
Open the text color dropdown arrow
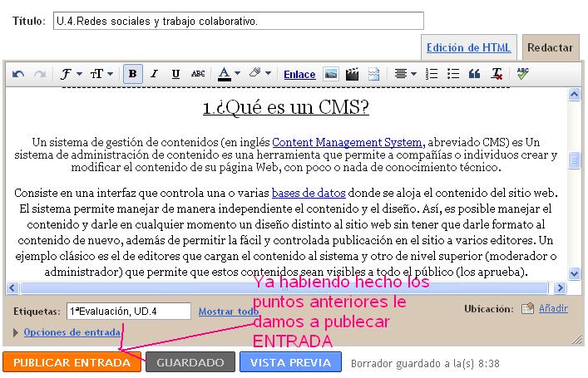pyautogui.click(x=237, y=73)
